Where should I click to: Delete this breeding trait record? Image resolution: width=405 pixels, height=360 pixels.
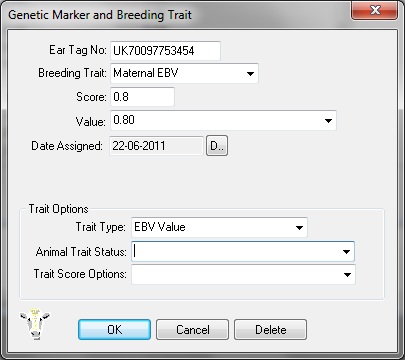[270, 330]
